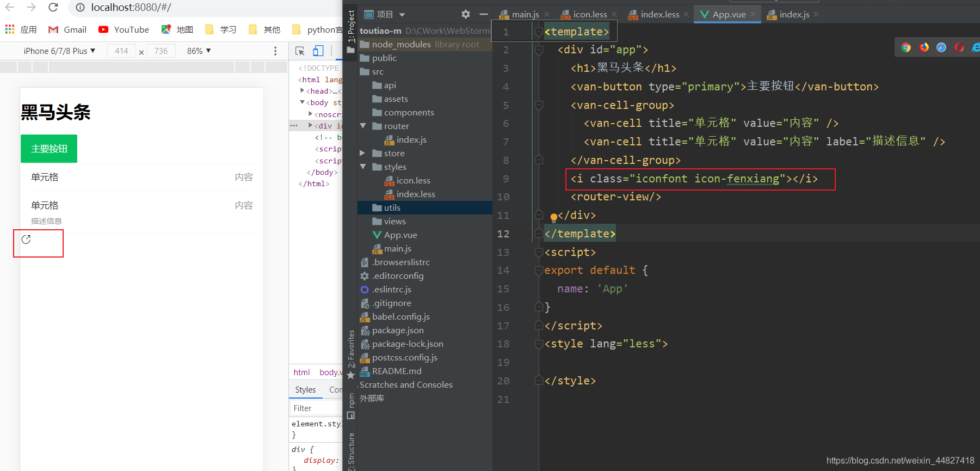Screen dimensions: 980x471
Task: Collapse the styles folder
Action: [363, 167]
